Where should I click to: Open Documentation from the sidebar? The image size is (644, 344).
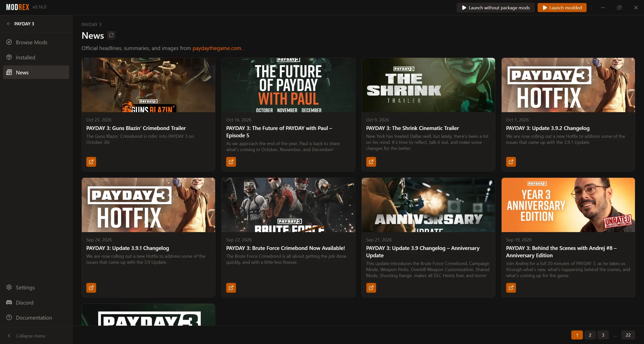(36, 318)
